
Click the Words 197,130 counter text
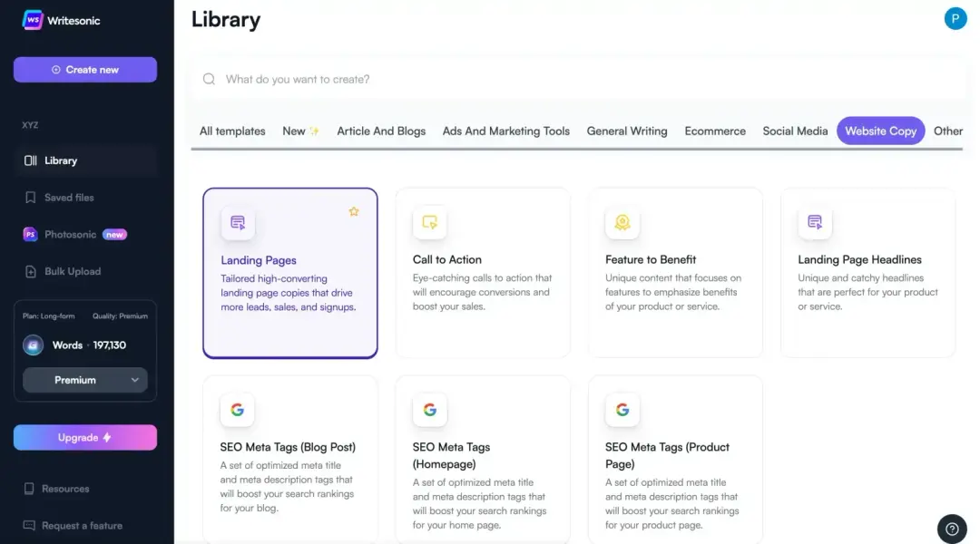(89, 345)
